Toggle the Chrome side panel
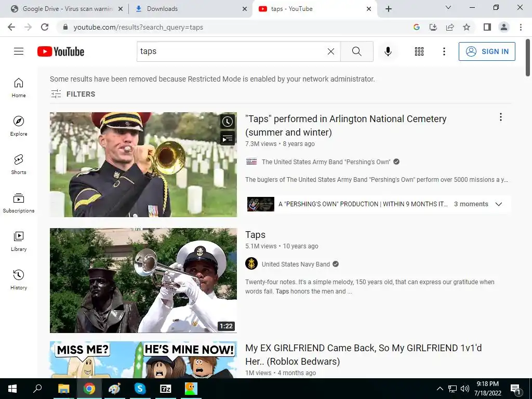This screenshot has height=399, width=532. coord(487,27)
